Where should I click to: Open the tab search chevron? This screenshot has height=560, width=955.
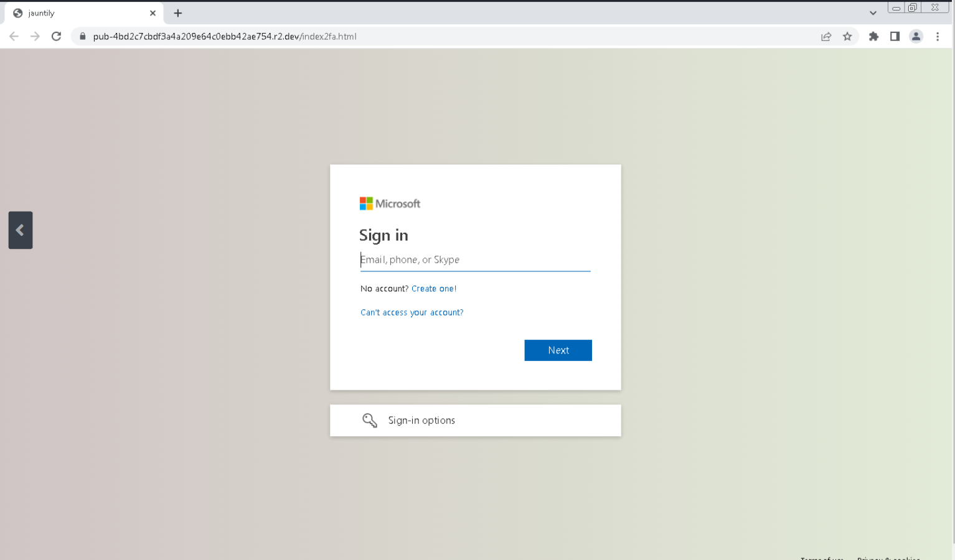click(873, 13)
